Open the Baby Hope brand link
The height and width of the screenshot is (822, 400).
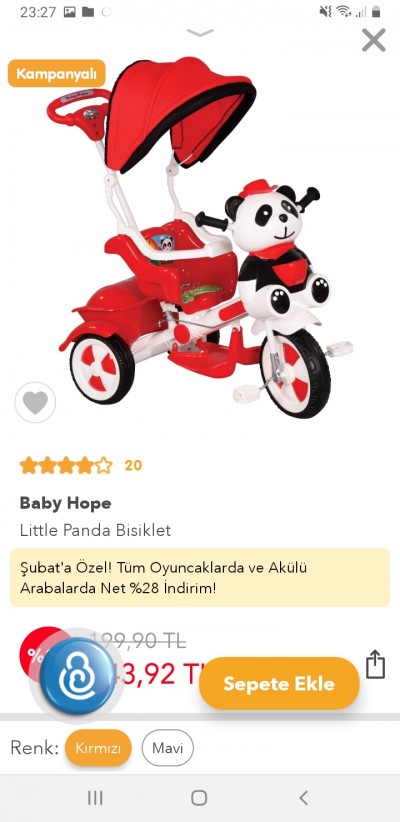pos(66,503)
